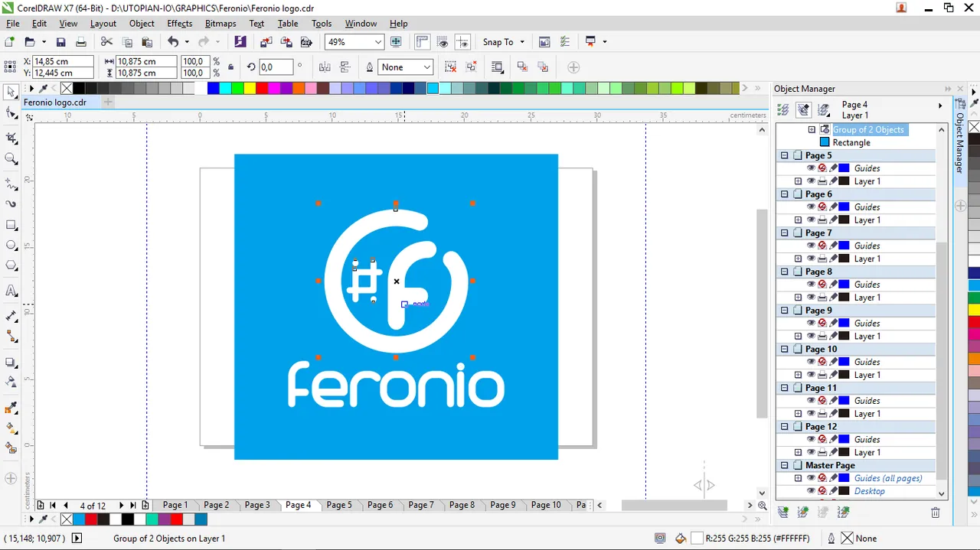Expand Layer 1 under Page 6
This screenshot has width=980, height=550.
(x=799, y=220)
